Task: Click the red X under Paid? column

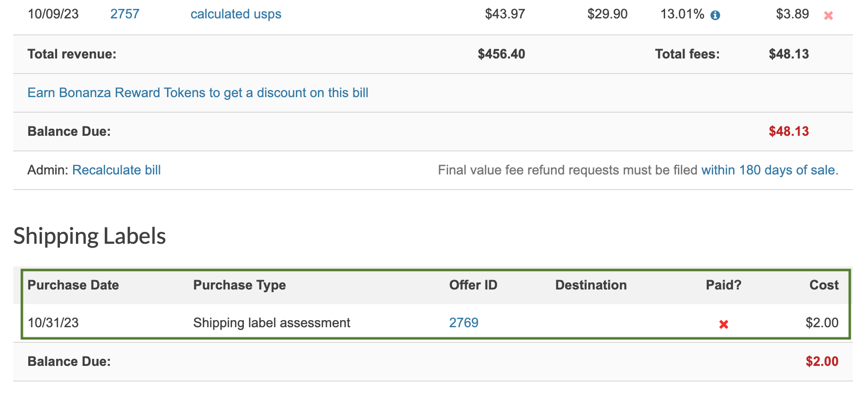Action: click(724, 324)
